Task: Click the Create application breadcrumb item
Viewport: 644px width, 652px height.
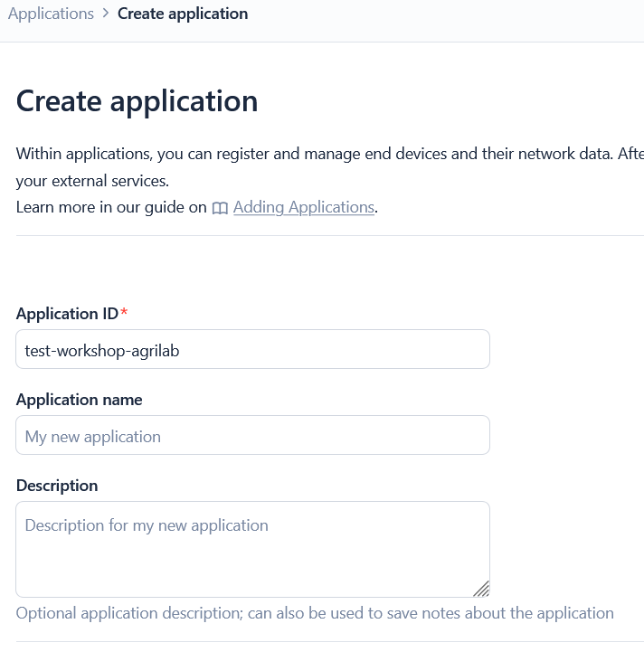Action: pos(183,14)
